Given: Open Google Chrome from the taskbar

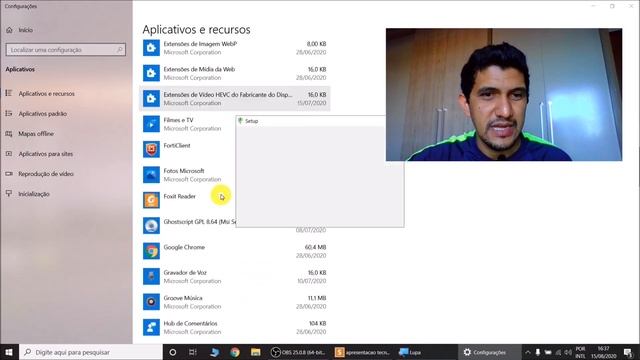Looking at the screenshot, I should pyautogui.click(x=235, y=352).
